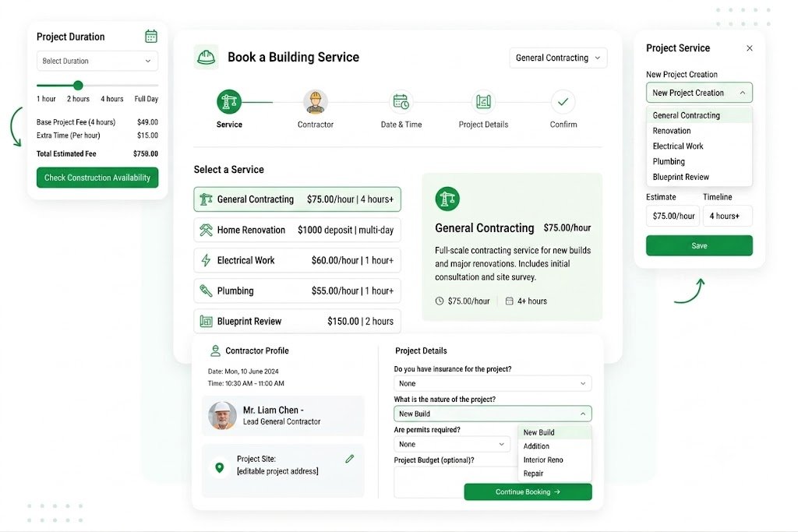Click the blueprint icon beside Blueprint Review

tap(206, 322)
